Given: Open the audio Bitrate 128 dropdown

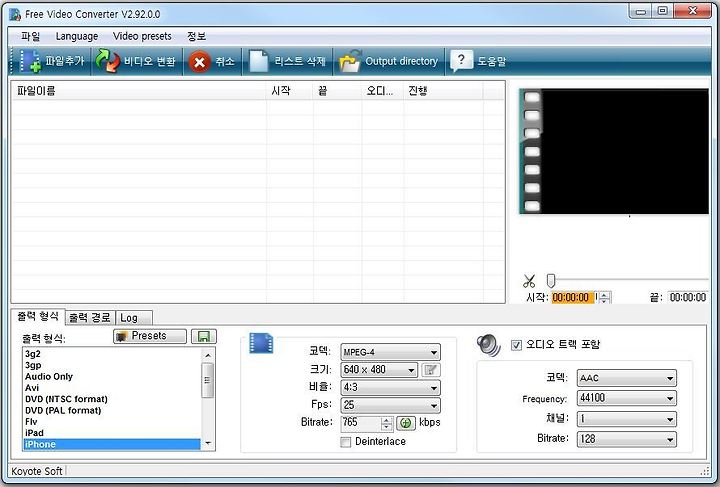Looking at the screenshot, I should [x=626, y=439].
